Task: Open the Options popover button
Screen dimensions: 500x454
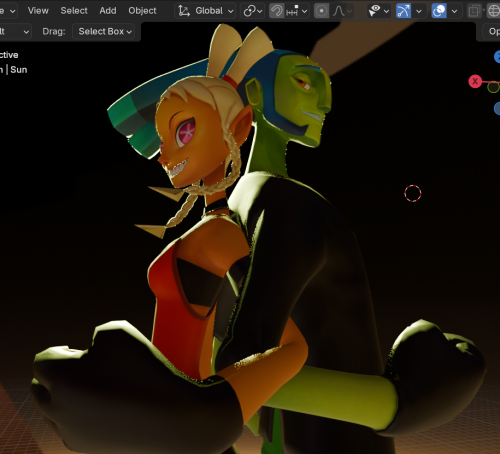Action: [491, 32]
